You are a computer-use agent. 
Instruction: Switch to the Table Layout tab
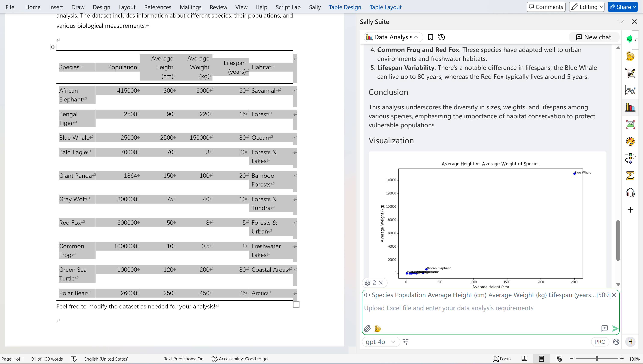(x=385, y=7)
